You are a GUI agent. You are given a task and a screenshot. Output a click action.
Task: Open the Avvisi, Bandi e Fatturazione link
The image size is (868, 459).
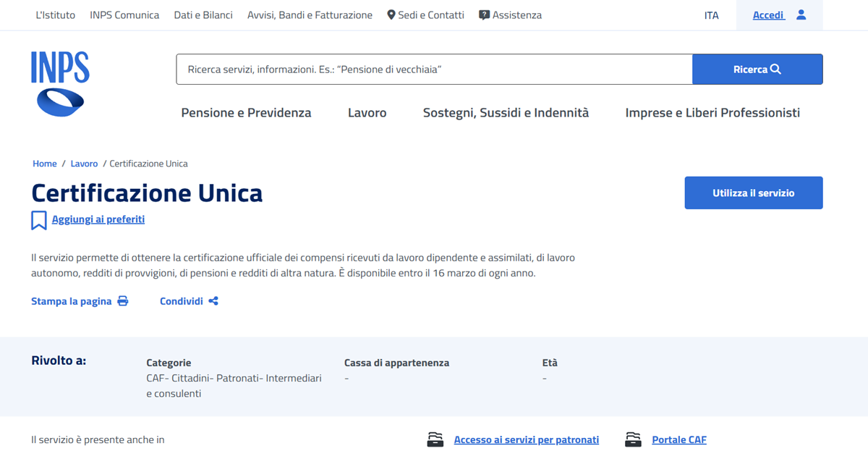310,15
